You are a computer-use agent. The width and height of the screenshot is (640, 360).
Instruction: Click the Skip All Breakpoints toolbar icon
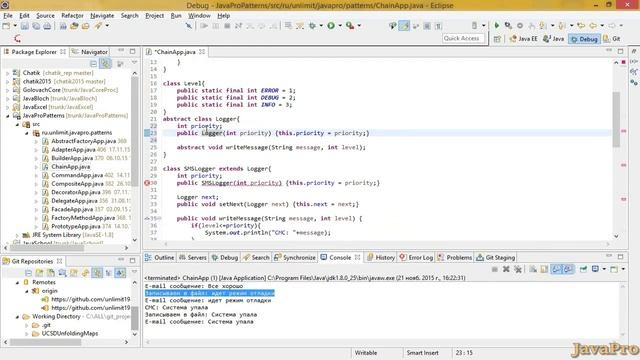tap(189, 26)
